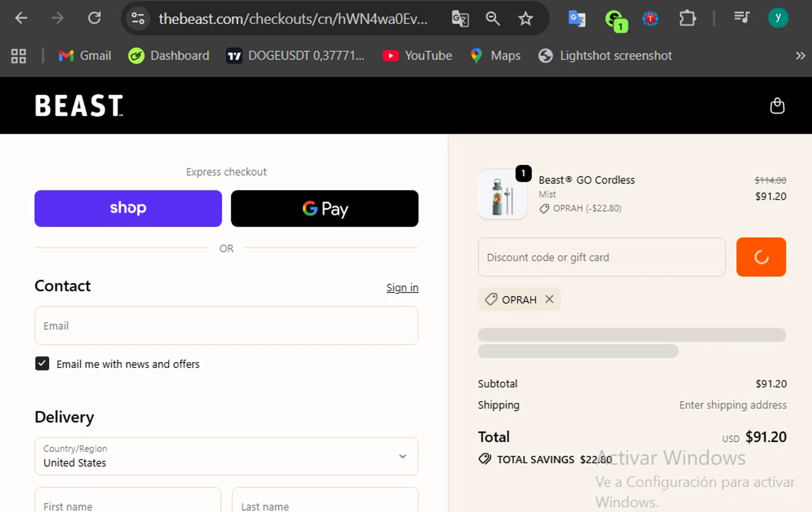Click the Subtotal label
812x512 pixels.
coord(497,384)
